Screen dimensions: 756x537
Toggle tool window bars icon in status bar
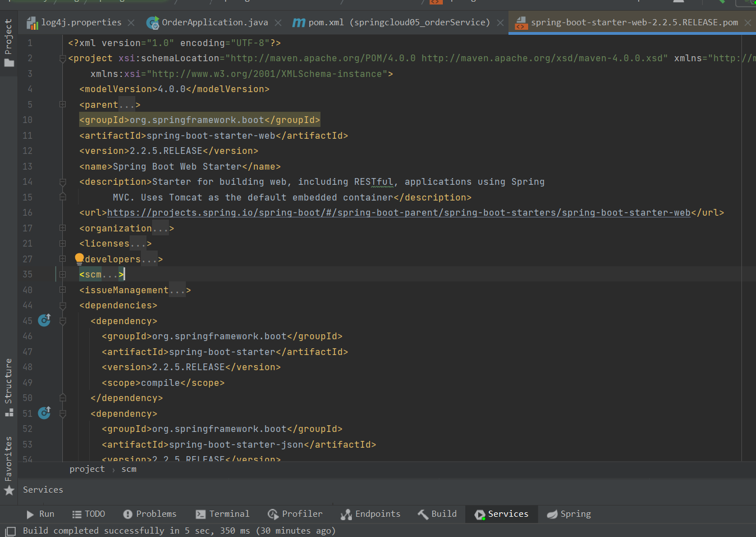pos(10,531)
